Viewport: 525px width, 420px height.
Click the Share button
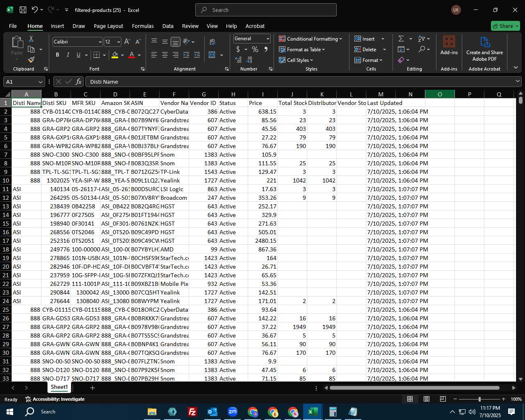pos(505,26)
